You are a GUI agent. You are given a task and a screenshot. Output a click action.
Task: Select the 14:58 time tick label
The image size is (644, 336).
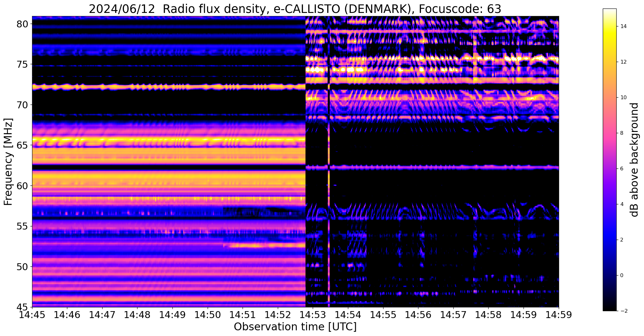(x=489, y=315)
